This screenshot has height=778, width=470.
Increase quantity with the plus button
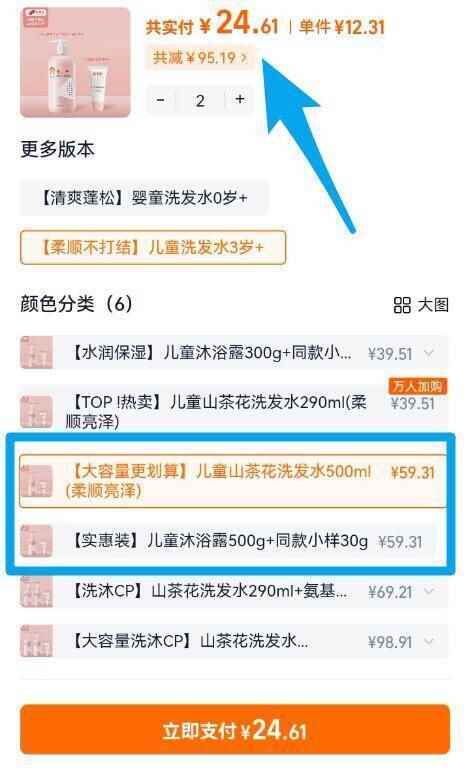coord(240,99)
